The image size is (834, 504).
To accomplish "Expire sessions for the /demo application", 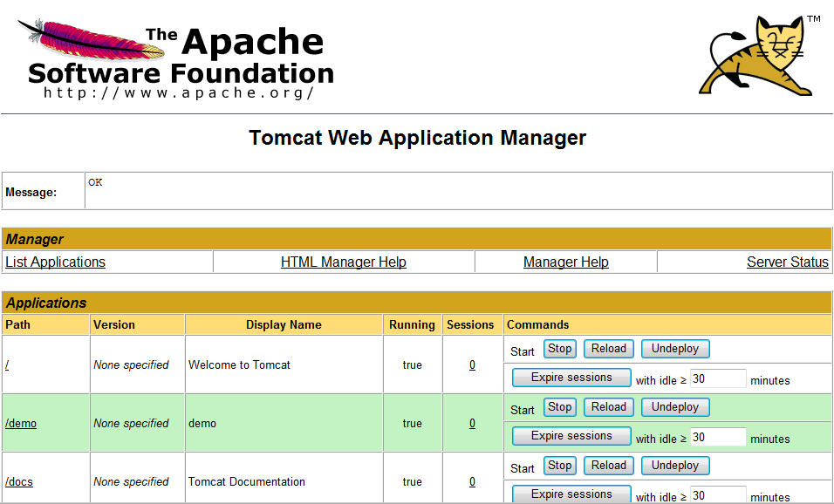I will click(571, 436).
